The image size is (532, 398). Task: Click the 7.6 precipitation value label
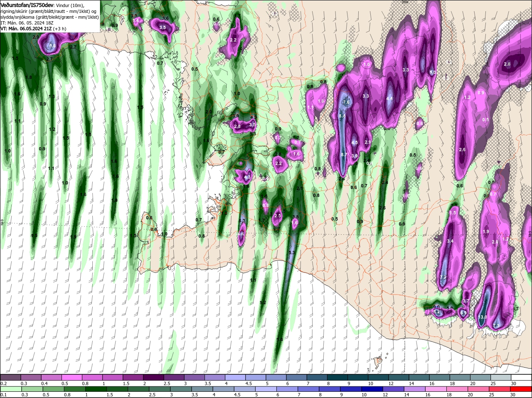[x=346, y=102]
